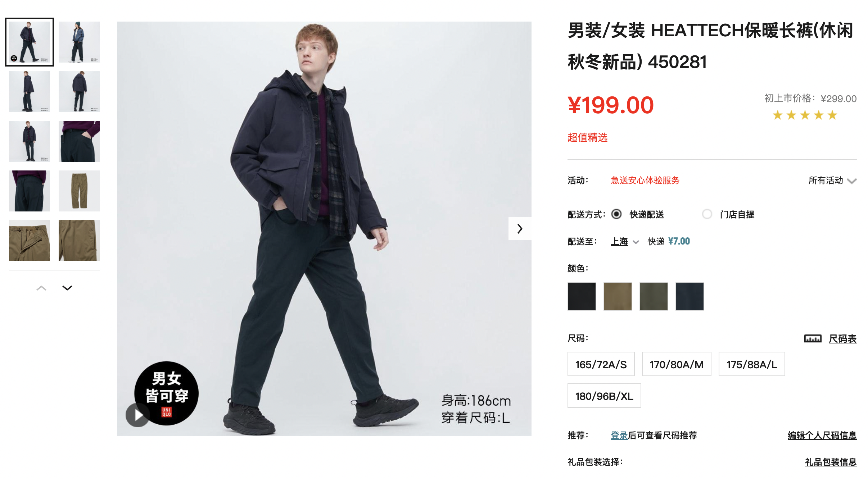
Task: Open 编辑个人尺码信息 link
Action: click(822, 435)
